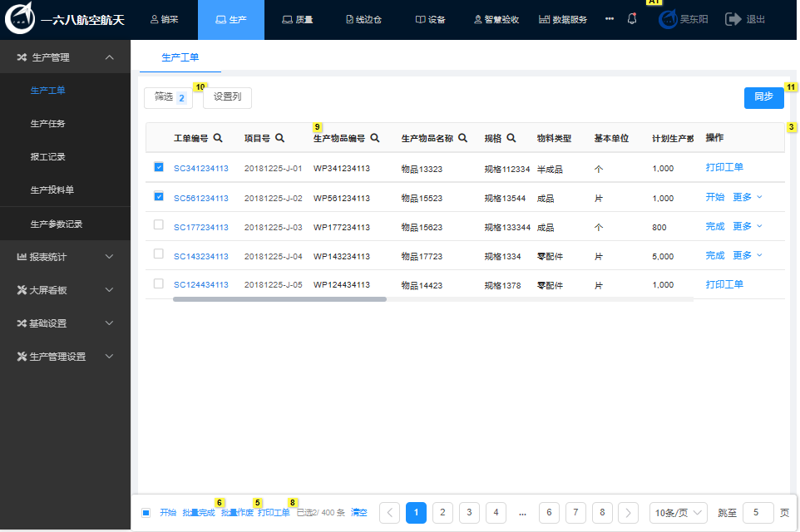Viewport: 800px width, 532px height.
Task: Open 生产任务 in the sidebar
Action: [48, 124]
